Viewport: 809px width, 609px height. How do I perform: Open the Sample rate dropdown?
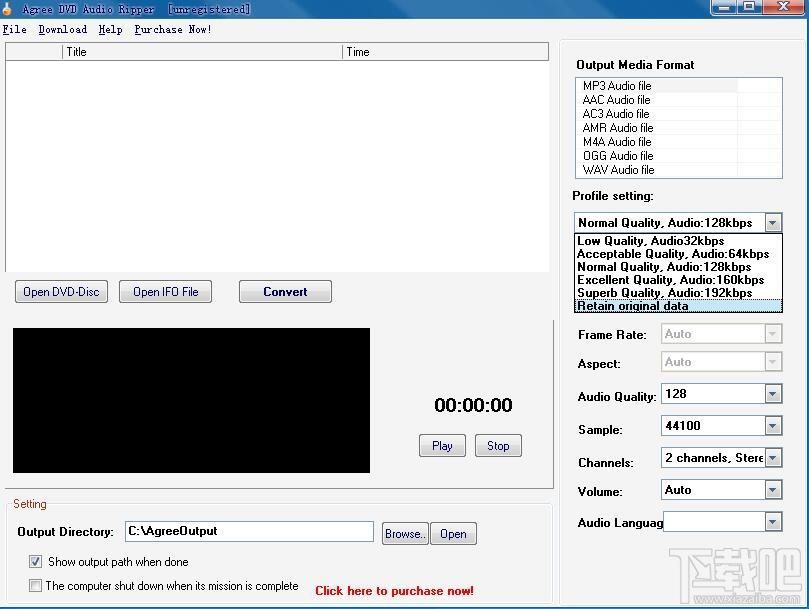coord(772,426)
